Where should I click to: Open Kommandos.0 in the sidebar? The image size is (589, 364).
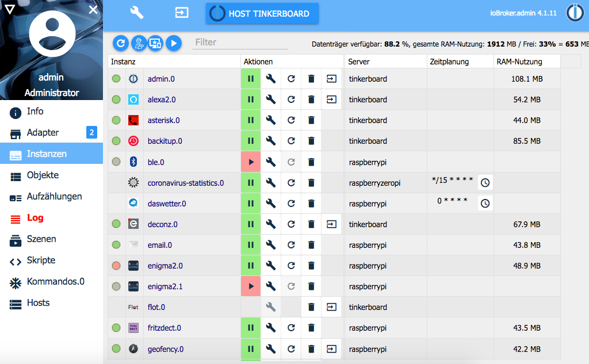click(51, 282)
